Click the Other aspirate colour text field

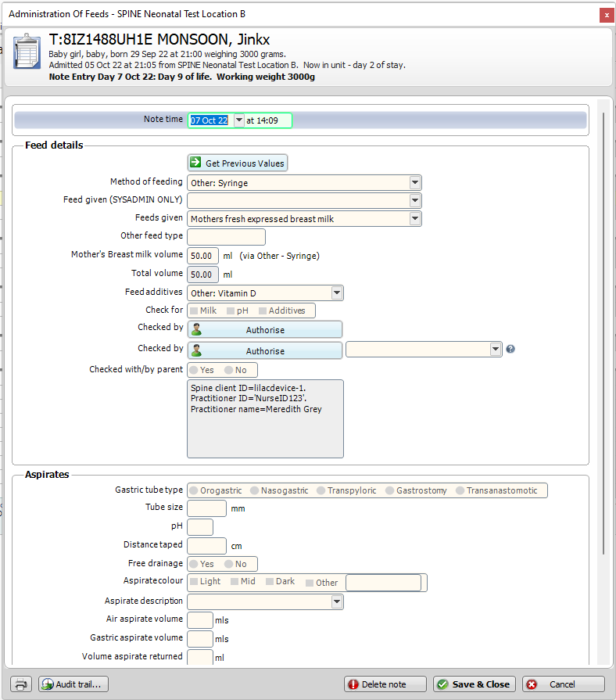384,583
